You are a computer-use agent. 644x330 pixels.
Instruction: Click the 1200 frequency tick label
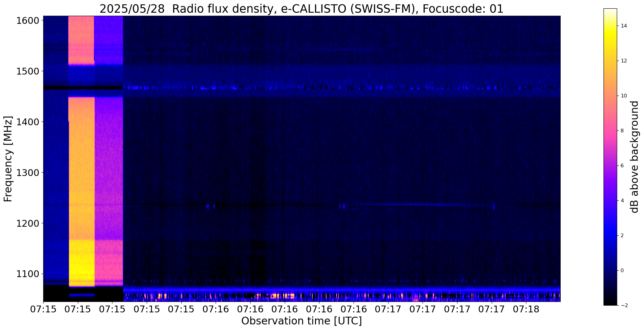click(x=27, y=223)
